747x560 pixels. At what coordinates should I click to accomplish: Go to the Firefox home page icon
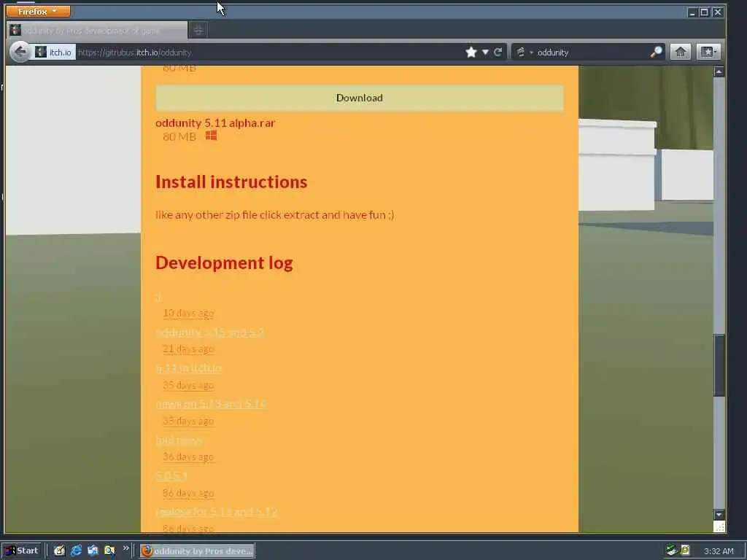pyautogui.click(x=681, y=52)
